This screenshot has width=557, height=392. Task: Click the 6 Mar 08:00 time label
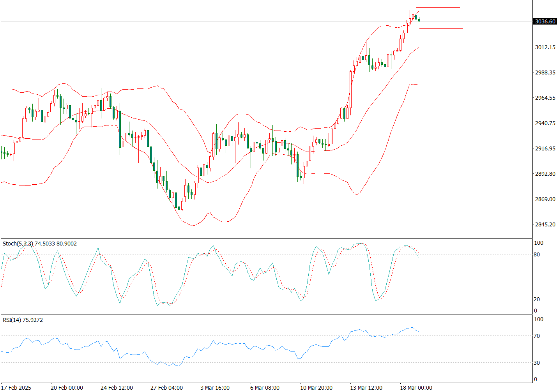pos(265,387)
